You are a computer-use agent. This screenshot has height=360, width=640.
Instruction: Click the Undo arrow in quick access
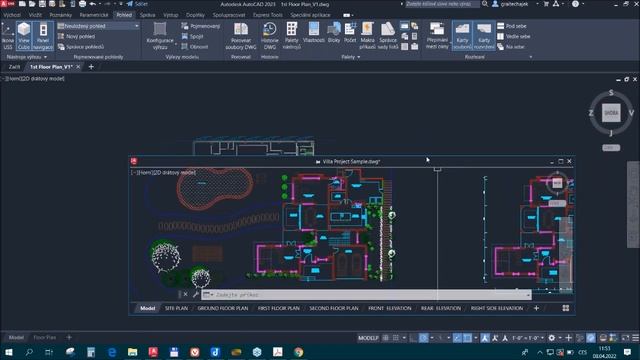pos(93,4)
